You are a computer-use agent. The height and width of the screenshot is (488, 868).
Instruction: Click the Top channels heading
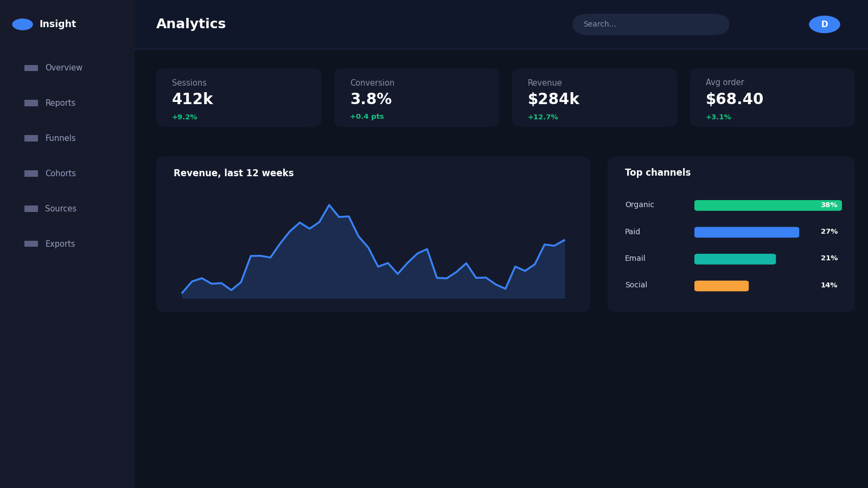tap(658, 173)
